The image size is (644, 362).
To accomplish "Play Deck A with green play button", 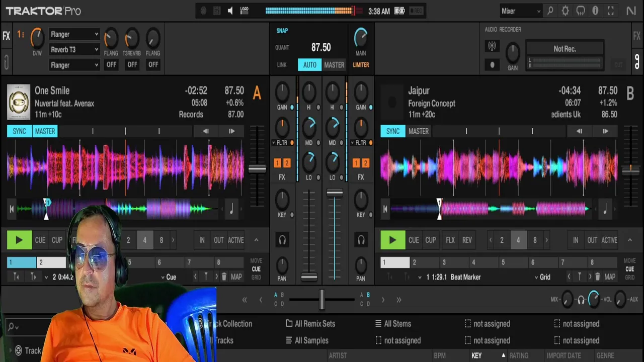I will pyautogui.click(x=19, y=240).
